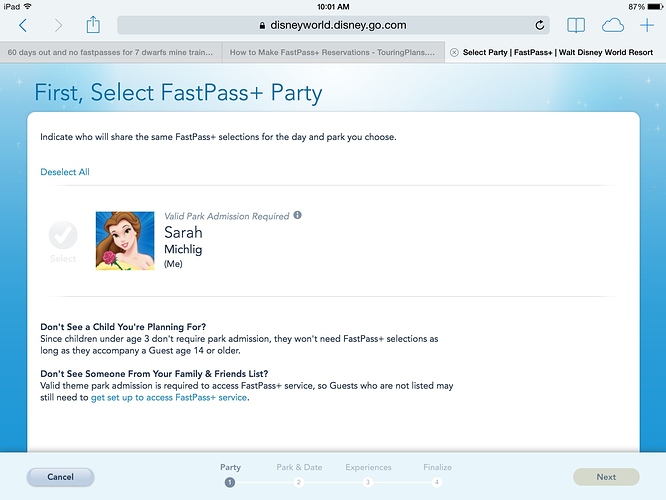Screen dimensions: 666x500
Task: Click the Next button
Action: pos(606,477)
